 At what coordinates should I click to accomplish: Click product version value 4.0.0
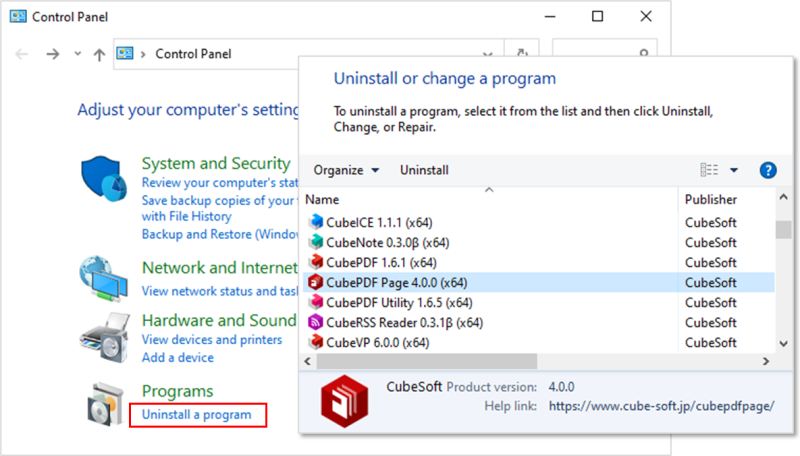561,387
